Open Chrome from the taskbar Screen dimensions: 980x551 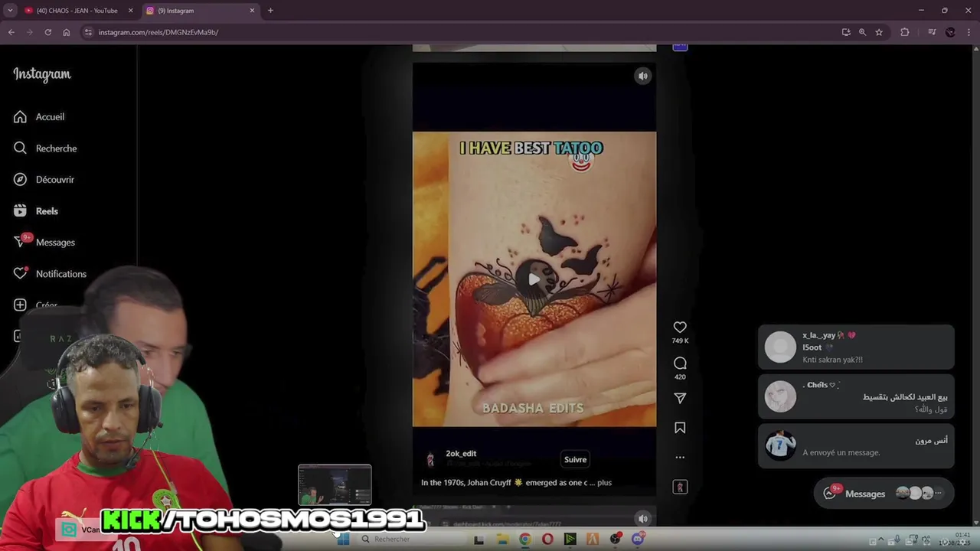point(524,540)
